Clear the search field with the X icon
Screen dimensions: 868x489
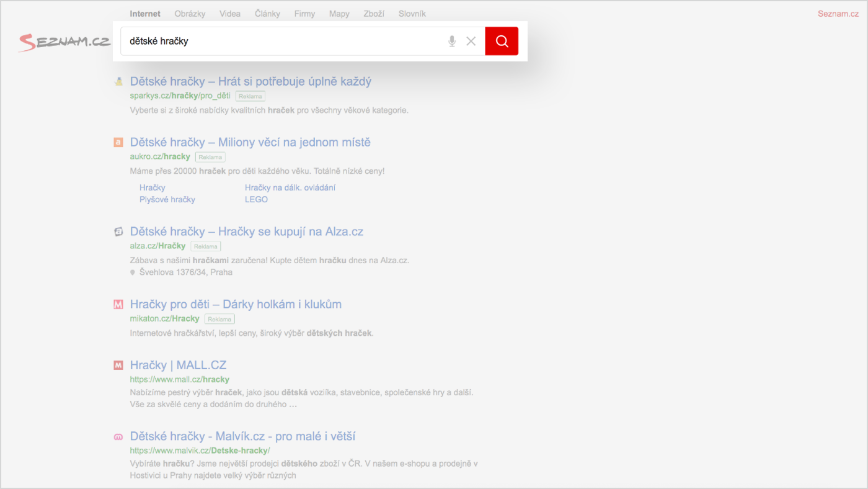coord(471,42)
